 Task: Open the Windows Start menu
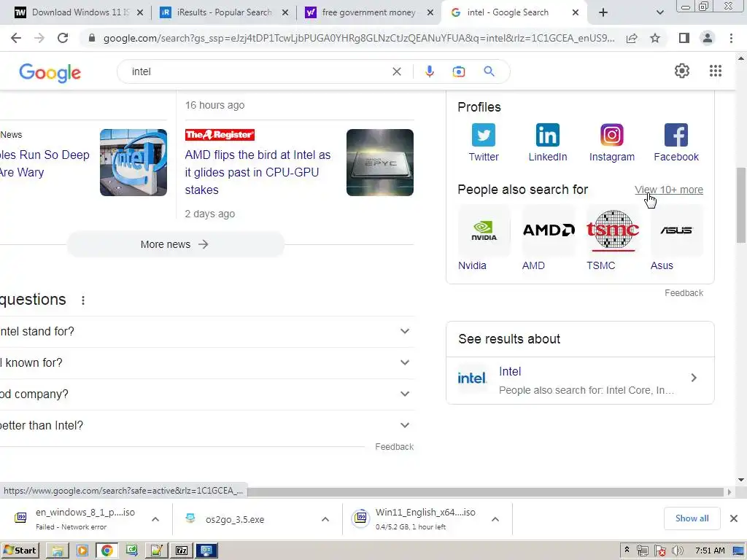click(20, 551)
